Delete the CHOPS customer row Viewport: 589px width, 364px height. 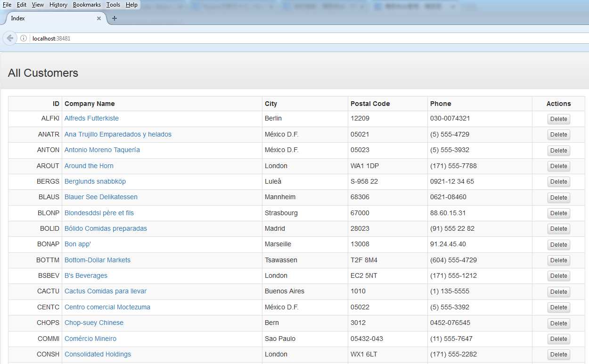[x=558, y=324]
